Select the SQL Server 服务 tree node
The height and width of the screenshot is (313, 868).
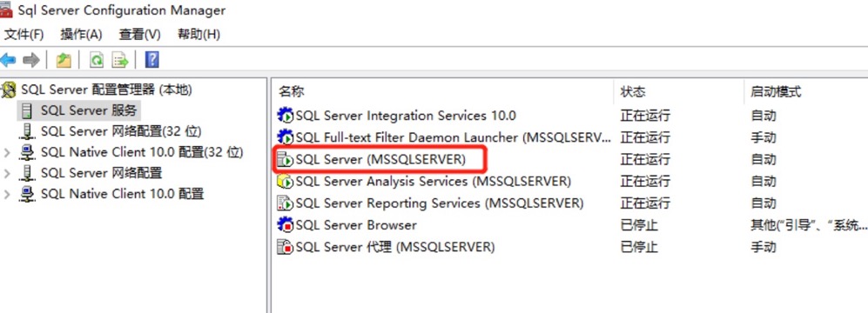pyautogui.click(x=89, y=110)
